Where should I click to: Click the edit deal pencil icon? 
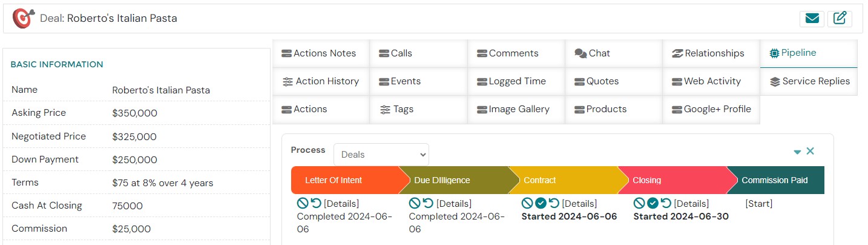[840, 19]
